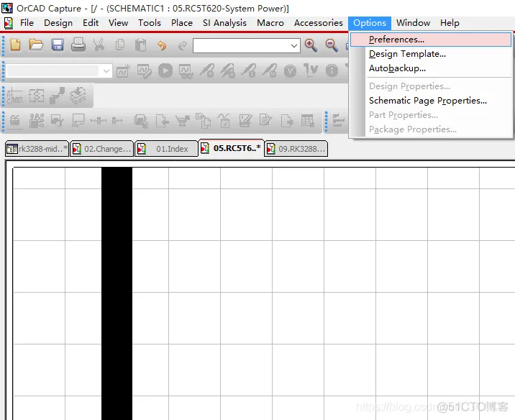Viewport: 515px width, 420px height.
Task: Open the Design menu
Action: [x=58, y=23]
